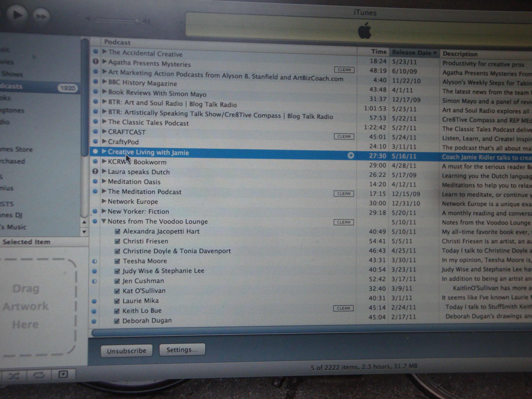The height and width of the screenshot is (399, 532).
Task: Click the CLEAN badge on Keith Lo Bue row
Action: [343, 308]
